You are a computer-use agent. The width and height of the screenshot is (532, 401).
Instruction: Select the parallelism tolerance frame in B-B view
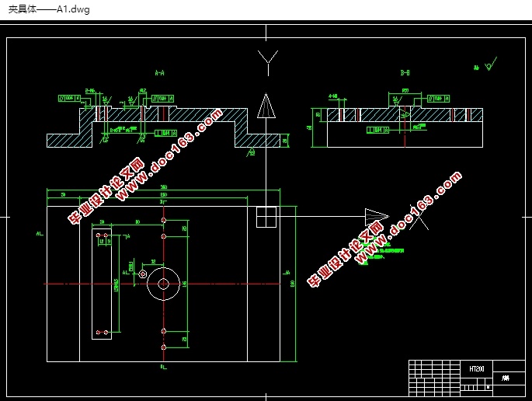click(x=438, y=99)
